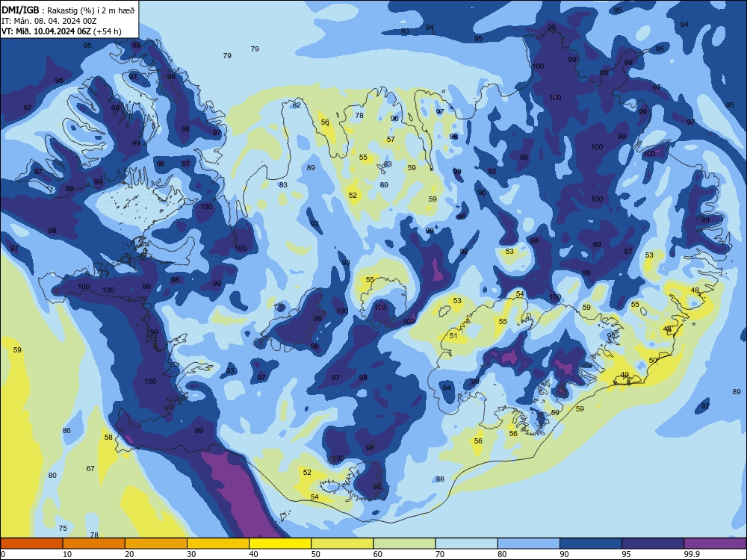Screen dimensions: 747x560
Task: Click the humidity value '88' in the south
Action: click(440, 479)
